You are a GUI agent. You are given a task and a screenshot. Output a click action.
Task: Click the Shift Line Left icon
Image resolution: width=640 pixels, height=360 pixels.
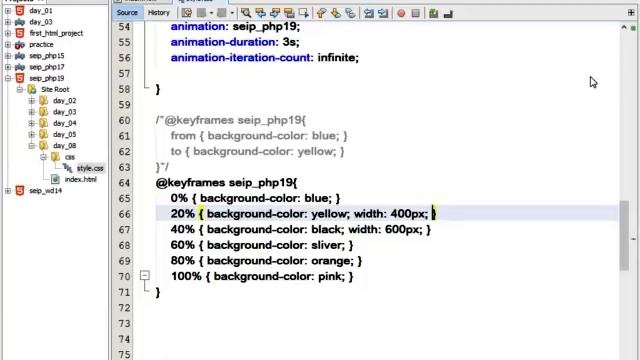[369, 13]
